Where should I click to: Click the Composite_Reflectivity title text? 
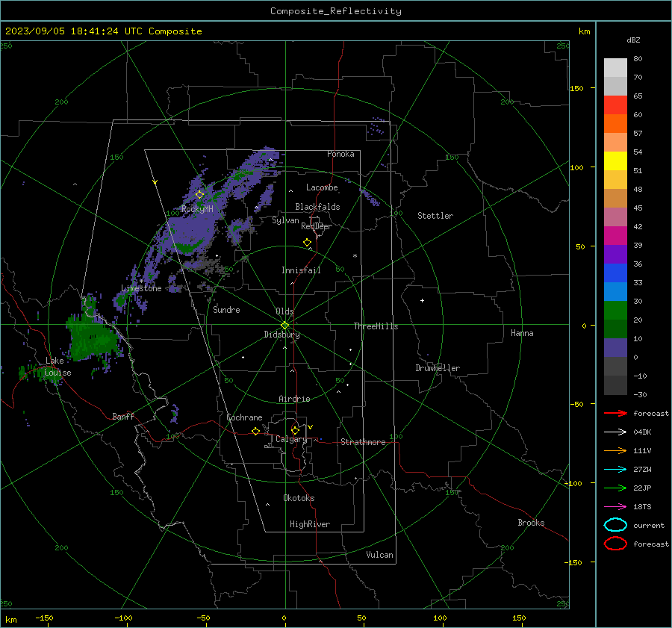coord(336,11)
